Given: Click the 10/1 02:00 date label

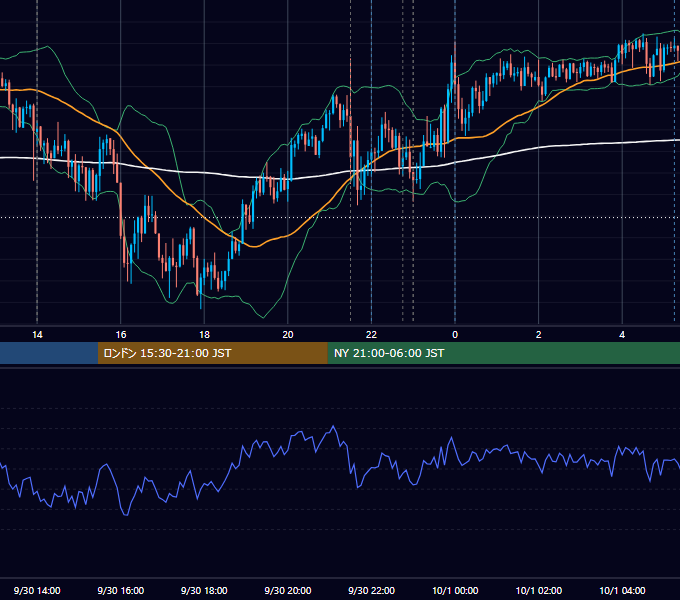Looking at the screenshot, I should (x=539, y=590).
